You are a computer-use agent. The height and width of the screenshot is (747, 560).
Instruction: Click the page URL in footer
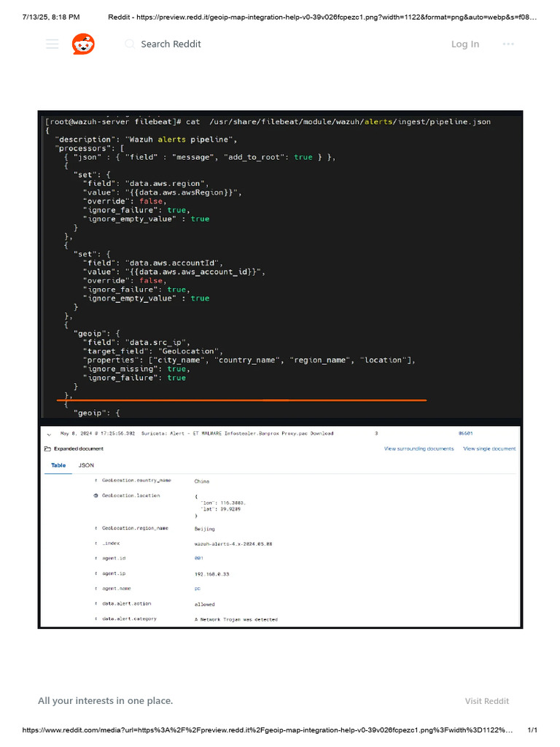coord(268,729)
